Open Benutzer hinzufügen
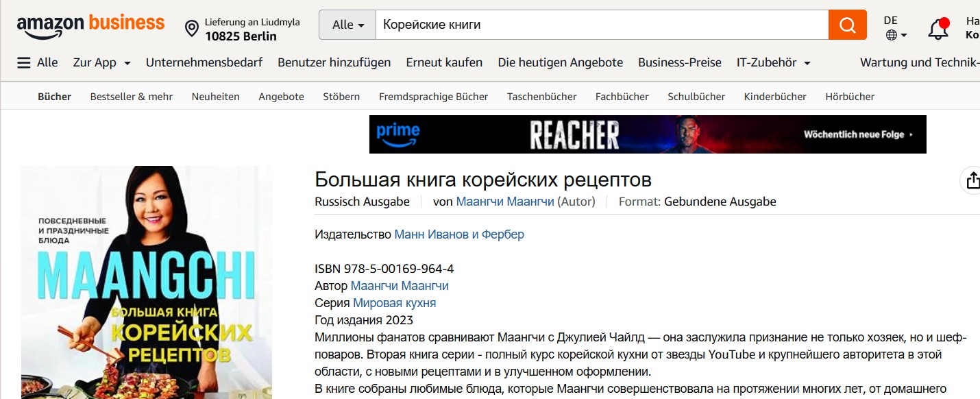The height and width of the screenshot is (399, 980). pos(334,62)
